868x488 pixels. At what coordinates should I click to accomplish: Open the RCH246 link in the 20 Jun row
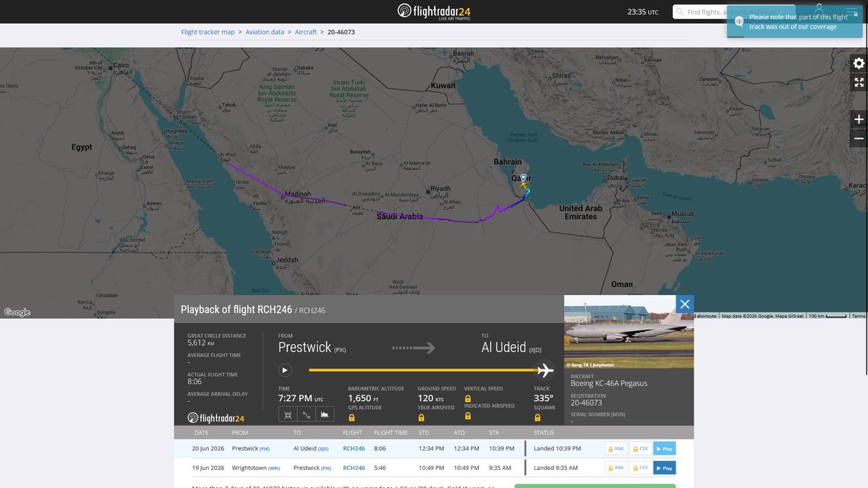(x=354, y=448)
